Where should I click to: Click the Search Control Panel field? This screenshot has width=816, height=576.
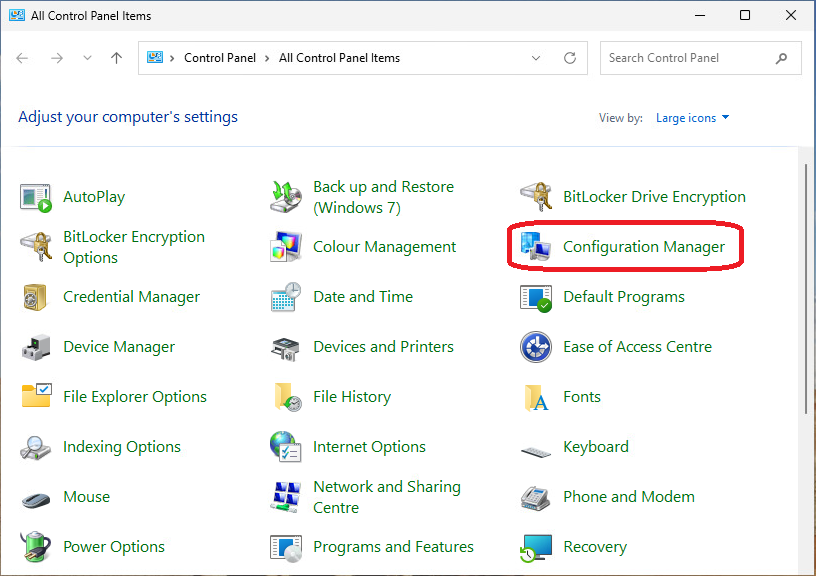coord(700,58)
